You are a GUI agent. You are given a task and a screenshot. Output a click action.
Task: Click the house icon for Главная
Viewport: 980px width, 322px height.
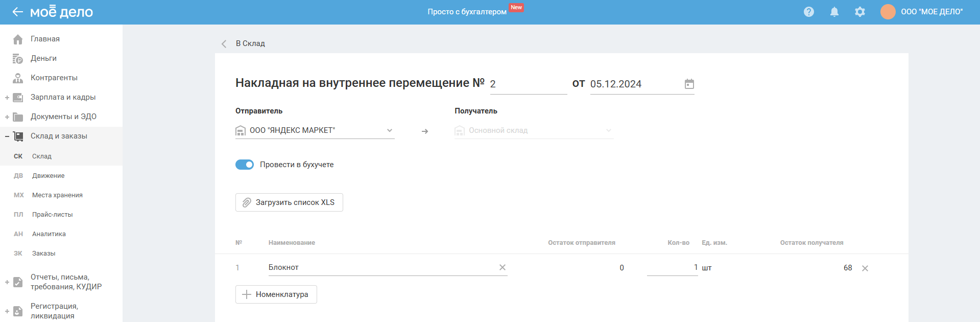coord(18,39)
